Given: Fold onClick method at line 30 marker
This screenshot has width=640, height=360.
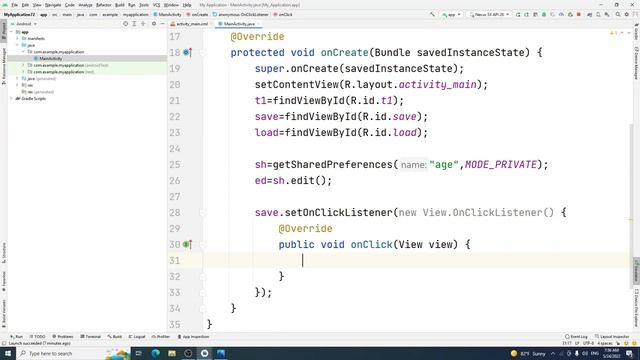Looking at the screenshot, I should coord(203,244).
